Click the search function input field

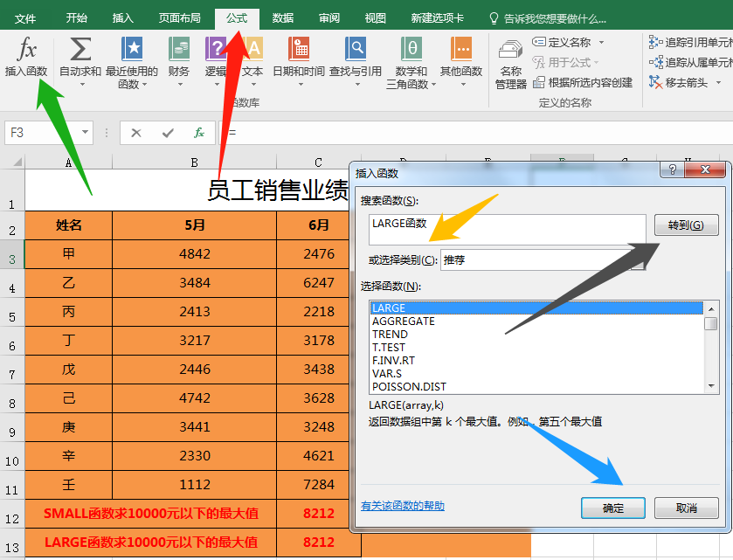(508, 230)
